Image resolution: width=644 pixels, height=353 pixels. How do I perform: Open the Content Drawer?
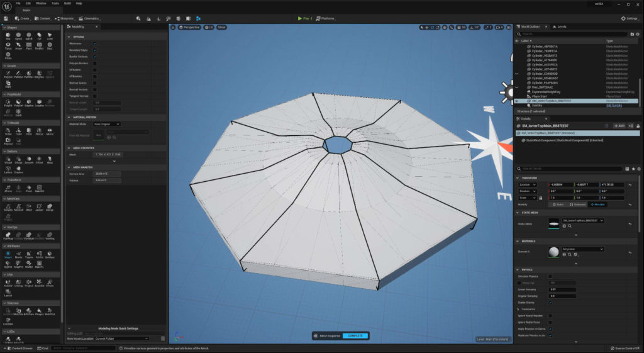(x=19, y=349)
